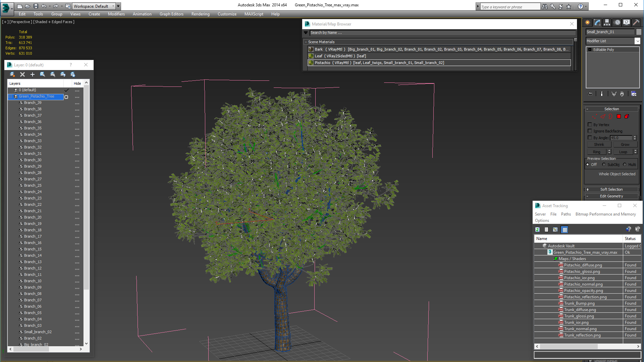Expand the Soft Selection rollout

pyautogui.click(x=611, y=189)
